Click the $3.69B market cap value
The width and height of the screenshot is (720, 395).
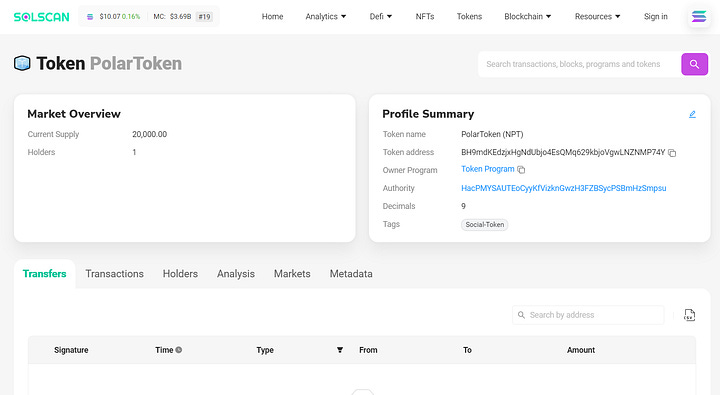(180, 17)
